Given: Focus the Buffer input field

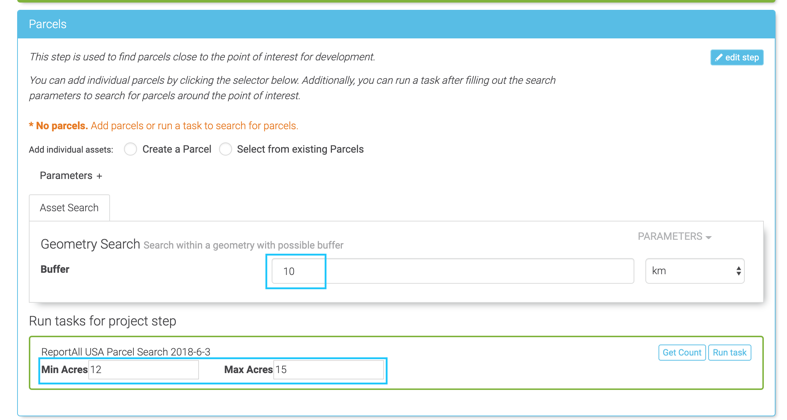Looking at the screenshot, I should tap(452, 271).
